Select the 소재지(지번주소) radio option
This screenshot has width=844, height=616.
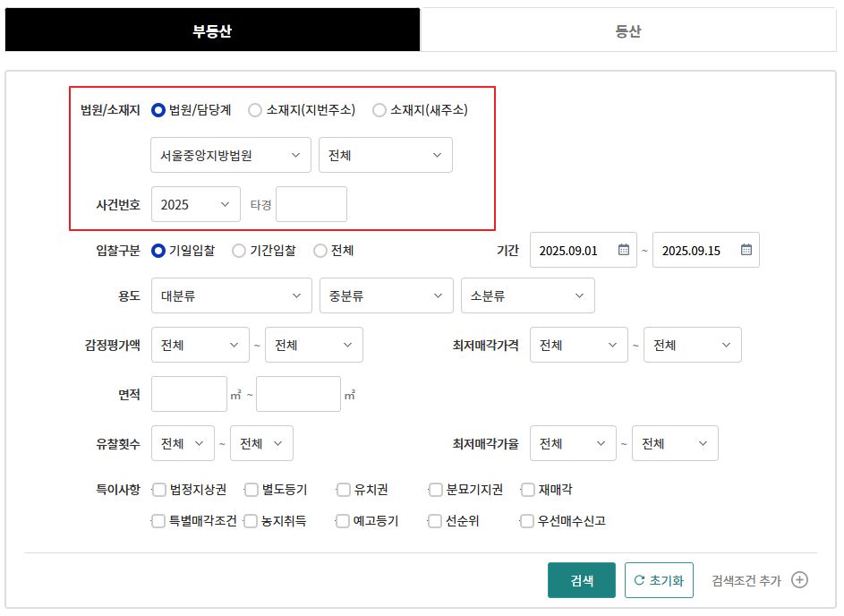(x=254, y=110)
